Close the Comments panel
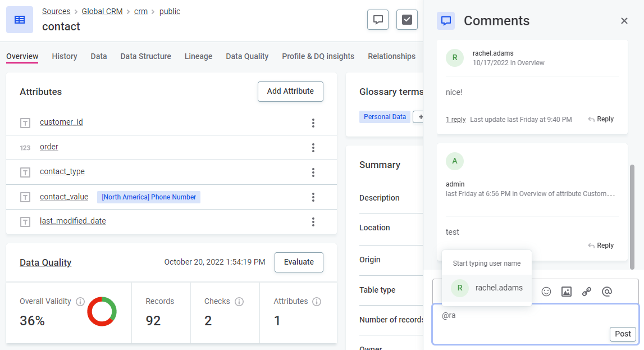This screenshot has height=350, width=644. 624,21
